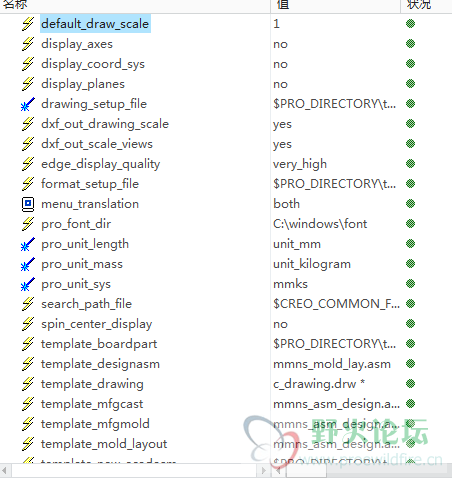Select the spin_center_display option

(97, 324)
